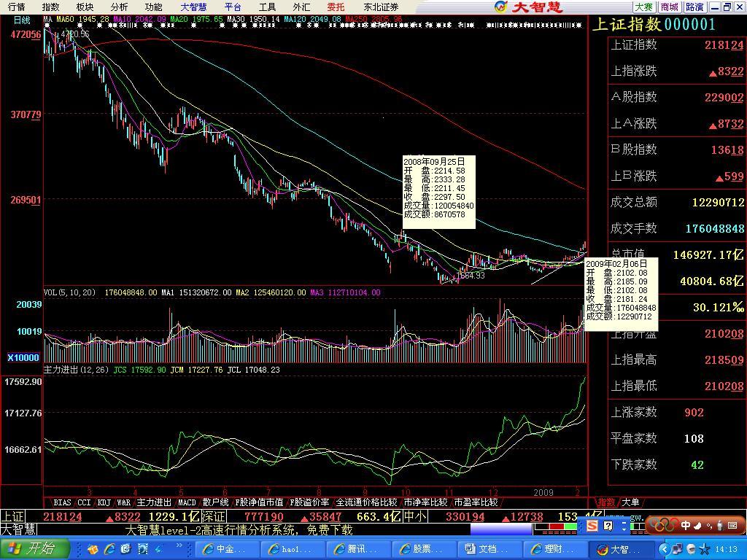Open the 委托 trading menu

[x=336, y=7]
